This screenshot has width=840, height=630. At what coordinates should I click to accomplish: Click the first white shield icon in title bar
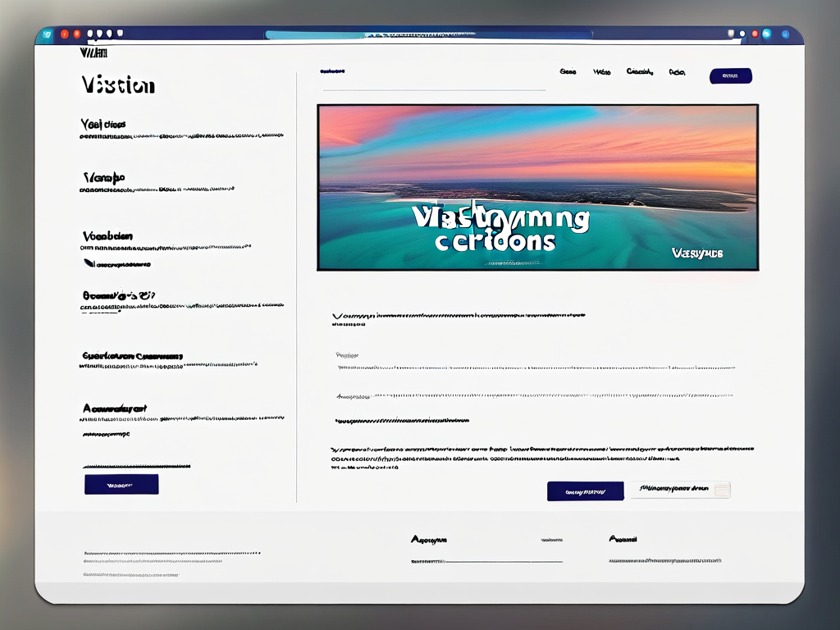[x=90, y=34]
